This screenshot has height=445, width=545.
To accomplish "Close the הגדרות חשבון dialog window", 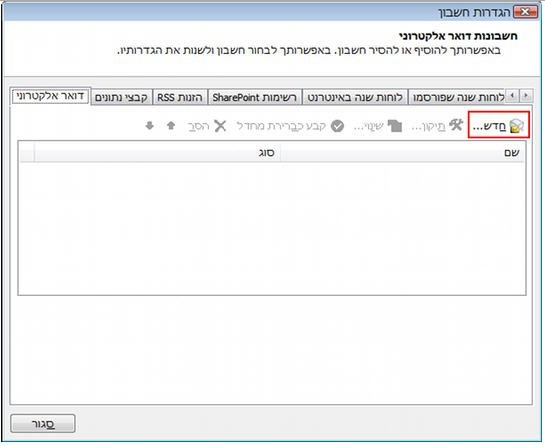I will [x=525, y=12].
